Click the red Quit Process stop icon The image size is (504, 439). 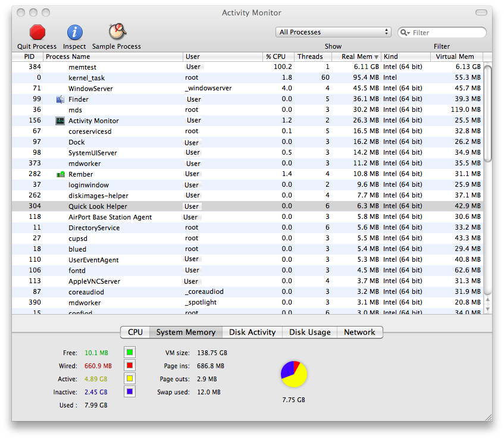pyautogui.click(x=37, y=32)
